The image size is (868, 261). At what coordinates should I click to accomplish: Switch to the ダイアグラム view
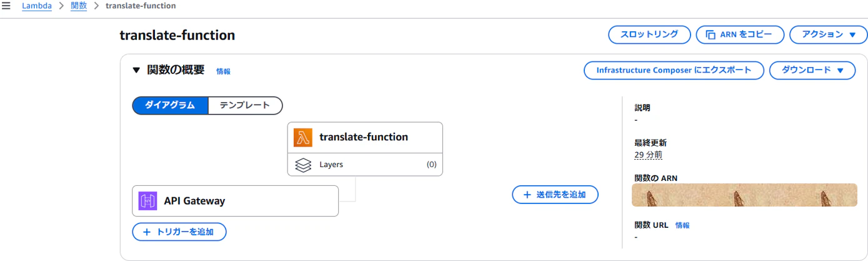(x=170, y=105)
